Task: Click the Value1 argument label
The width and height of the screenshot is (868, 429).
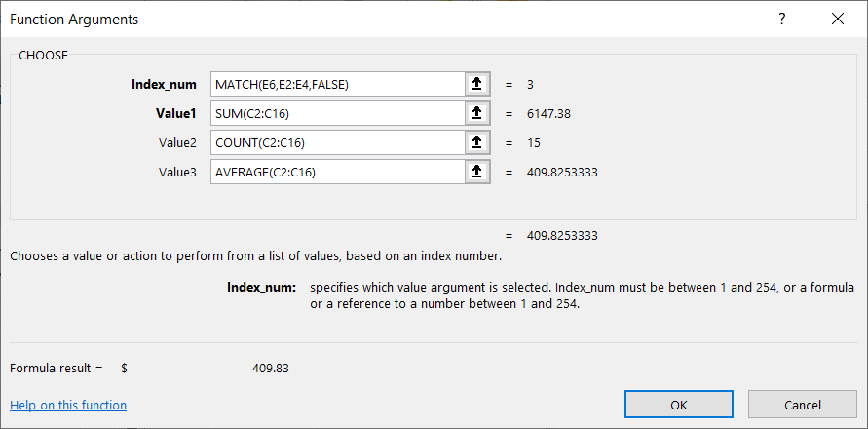Action: [177, 114]
